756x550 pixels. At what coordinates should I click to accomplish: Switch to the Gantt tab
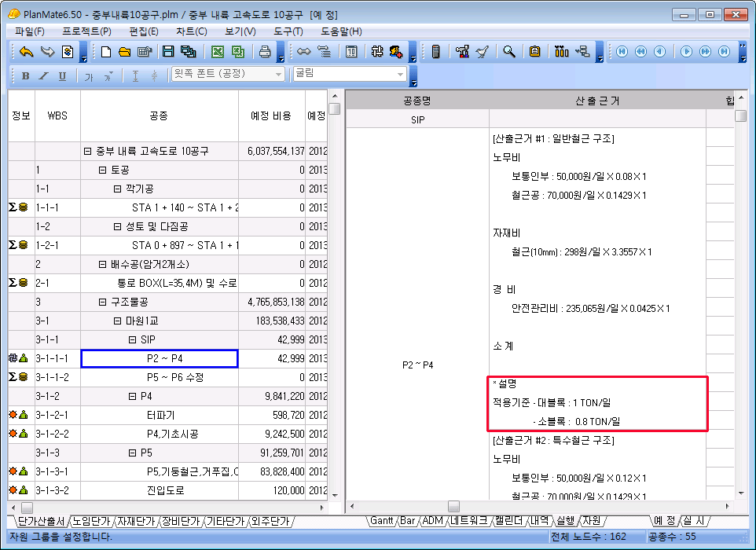pyautogui.click(x=382, y=521)
